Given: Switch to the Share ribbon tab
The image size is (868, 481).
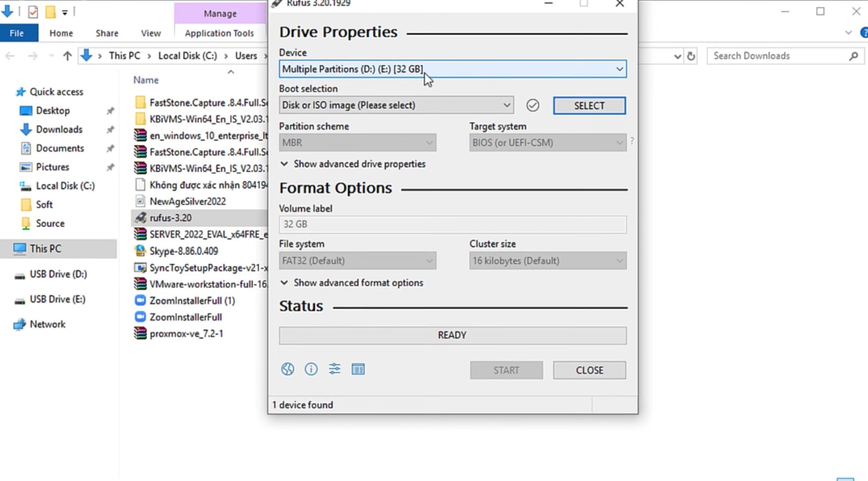Looking at the screenshot, I should coord(107,33).
